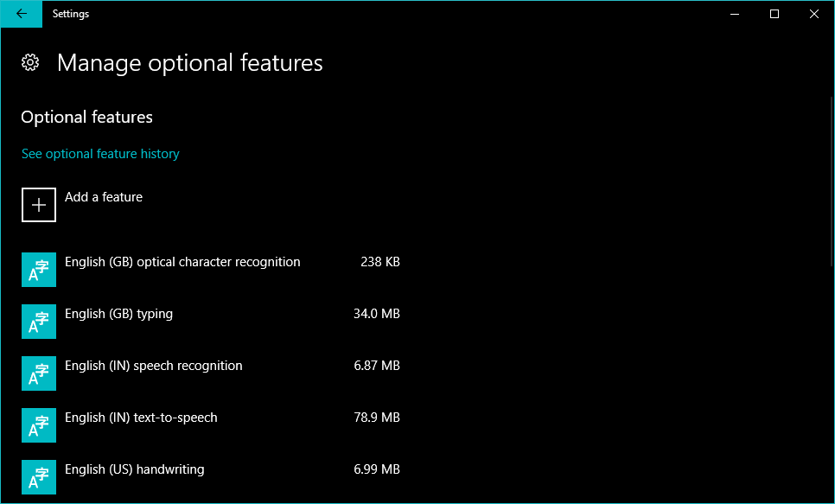Screen dimensions: 835x504
Task: Click the text-to-speech language icon
Action: click(39, 425)
